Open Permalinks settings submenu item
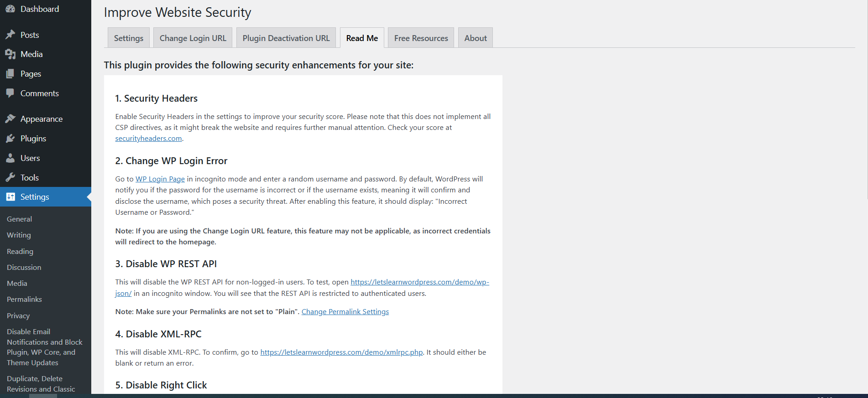The image size is (868, 398). pyautogui.click(x=24, y=300)
